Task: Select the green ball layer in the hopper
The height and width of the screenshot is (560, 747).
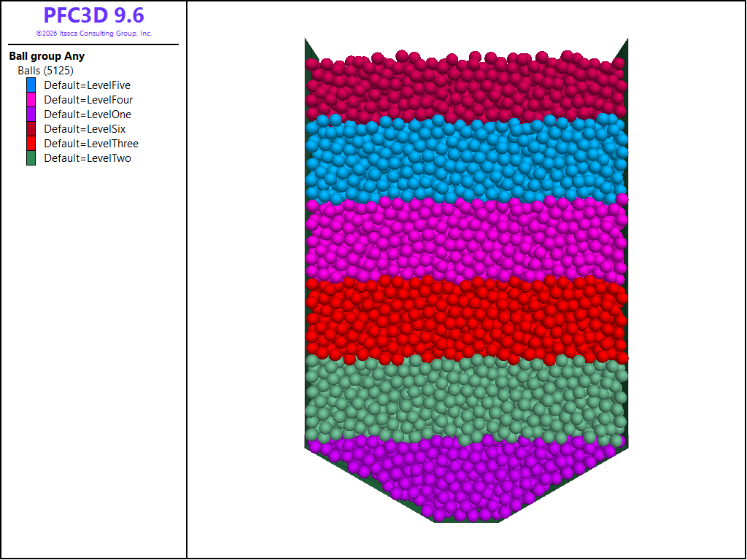Action: click(465, 397)
